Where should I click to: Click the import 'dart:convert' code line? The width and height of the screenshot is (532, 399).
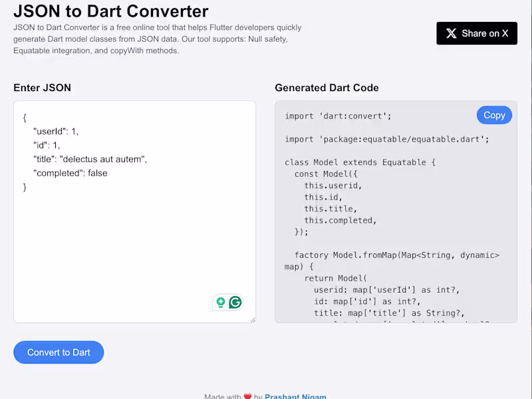tap(338, 116)
